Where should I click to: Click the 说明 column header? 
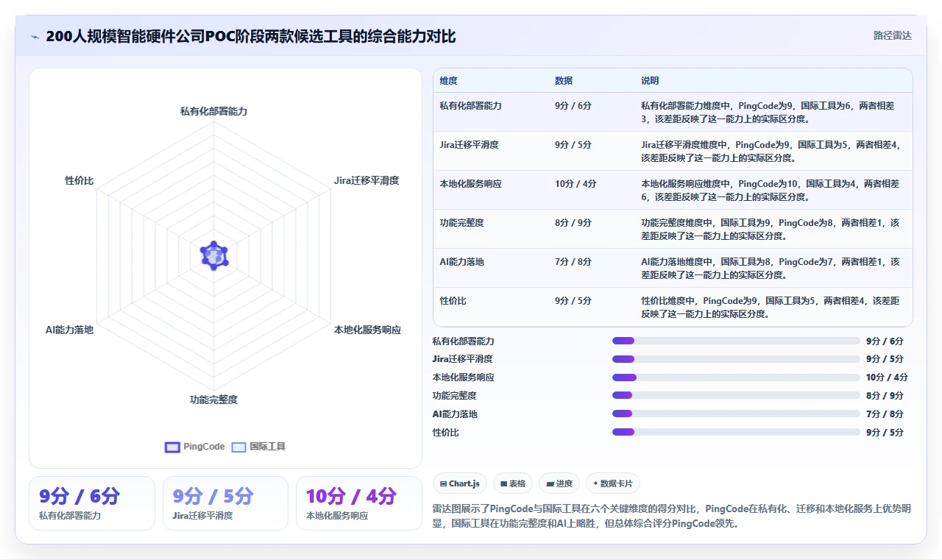pyautogui.click(x=650, y=81)
